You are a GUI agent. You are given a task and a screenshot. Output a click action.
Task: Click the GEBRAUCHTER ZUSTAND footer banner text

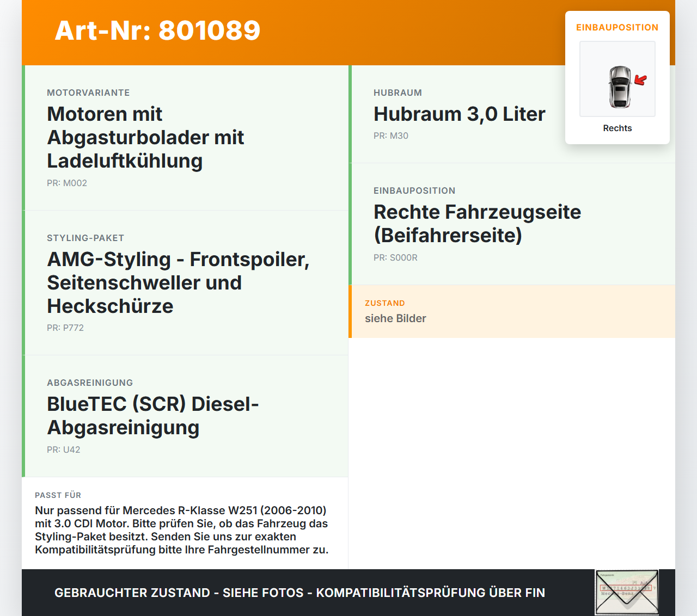click(299, 593)
